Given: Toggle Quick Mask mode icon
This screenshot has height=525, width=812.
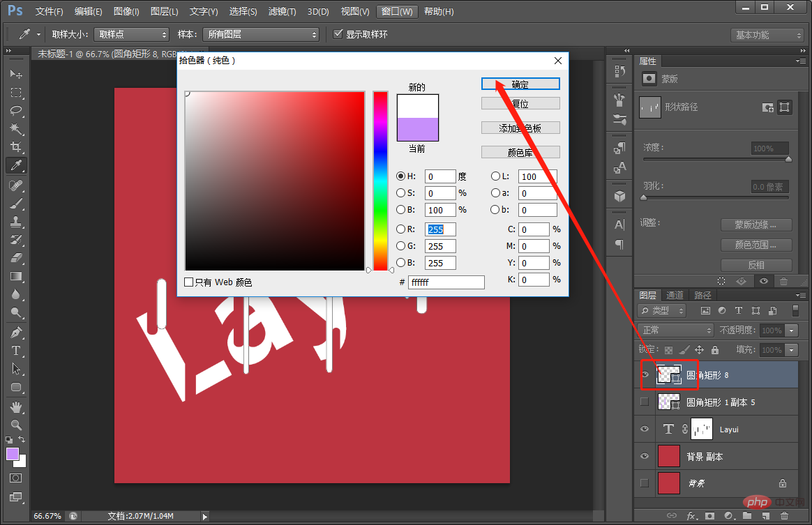Looking at the screenshot, I should 16,478.
